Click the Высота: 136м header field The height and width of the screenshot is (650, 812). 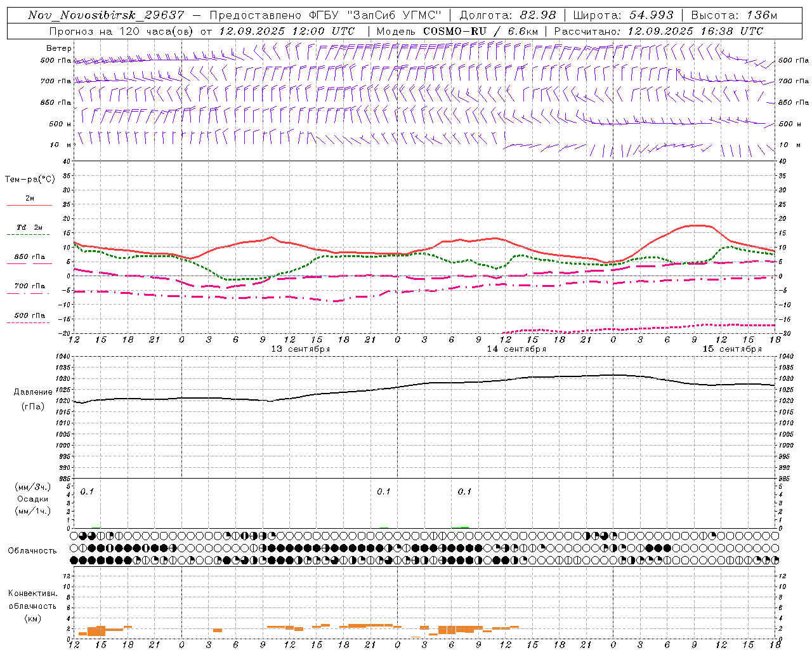click(734, 15)
